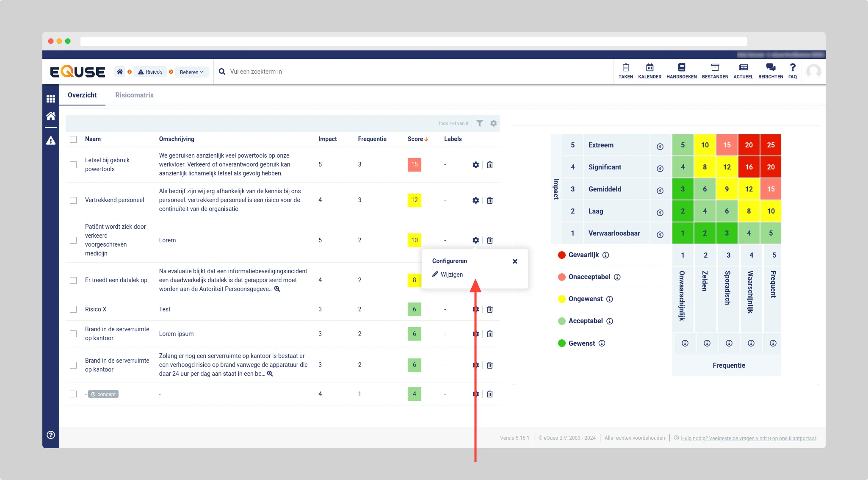
Task: Open table settings gear in header bar
Action: 493,123
